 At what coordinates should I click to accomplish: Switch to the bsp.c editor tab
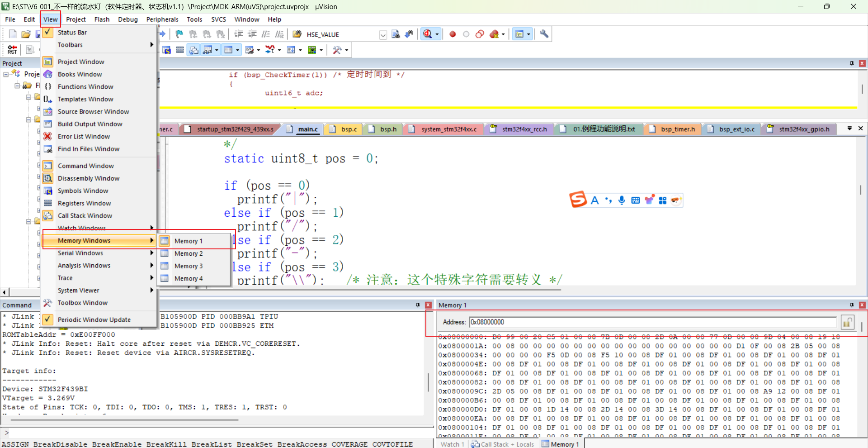(344, 129)
